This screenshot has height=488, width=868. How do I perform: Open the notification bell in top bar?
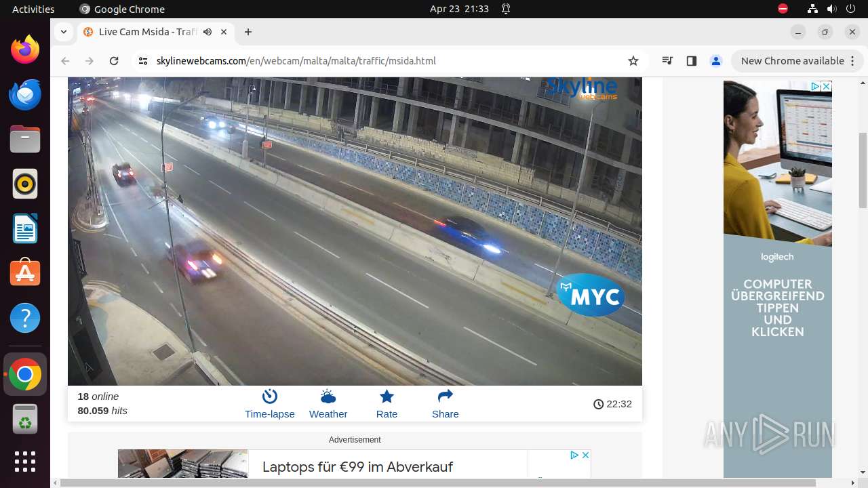[x=506, y=9]
